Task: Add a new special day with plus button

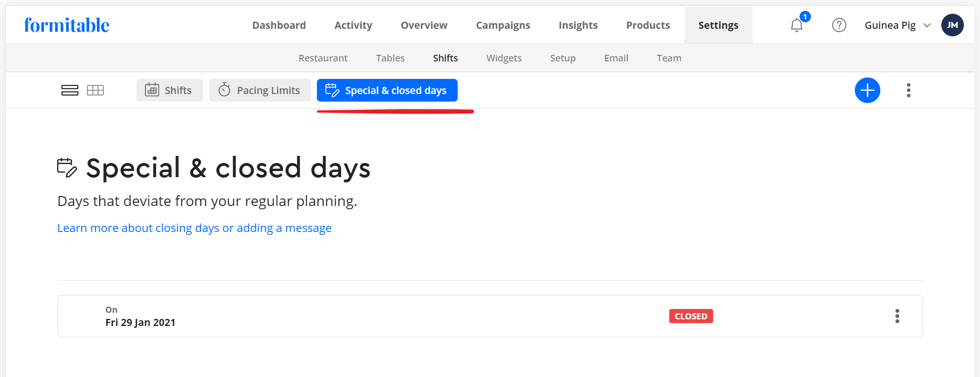Action: (867, 90)
